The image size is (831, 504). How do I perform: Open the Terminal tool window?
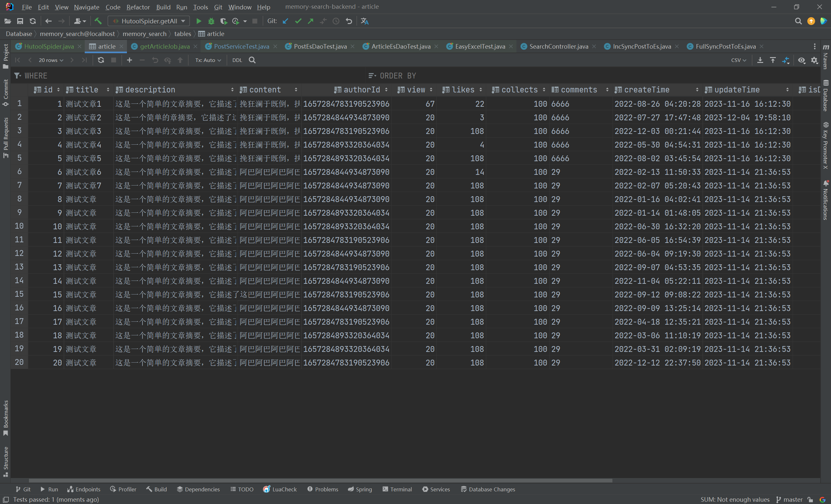point(397,489)
